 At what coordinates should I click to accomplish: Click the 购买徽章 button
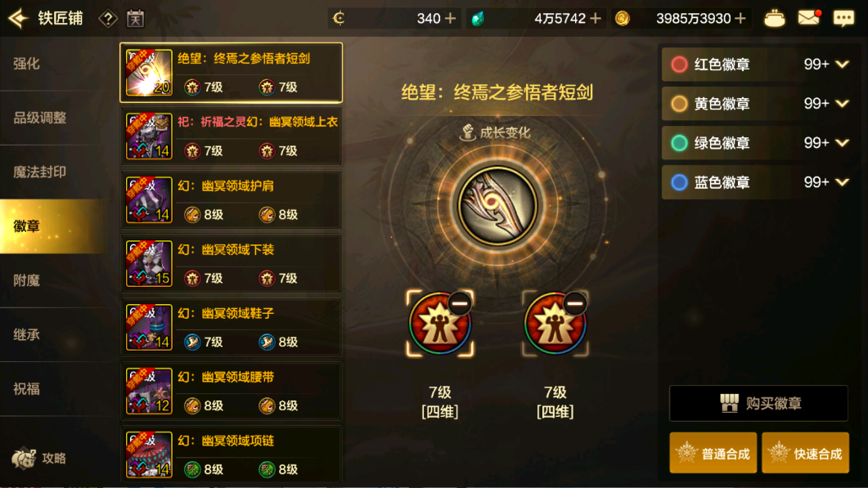(x=758, y=403)
